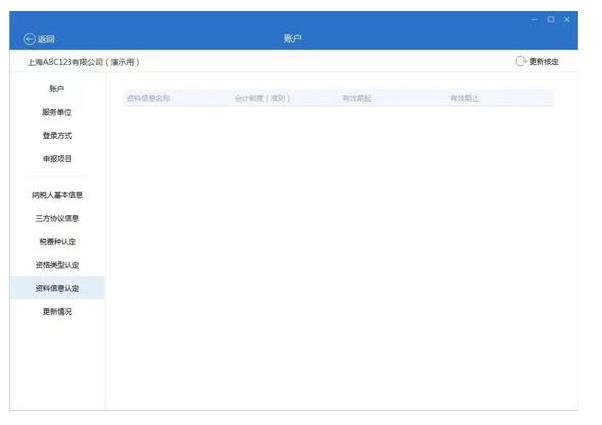Select 纳税人基本信息 in the sidebar
Screen dimensions: 602x425
57,195
